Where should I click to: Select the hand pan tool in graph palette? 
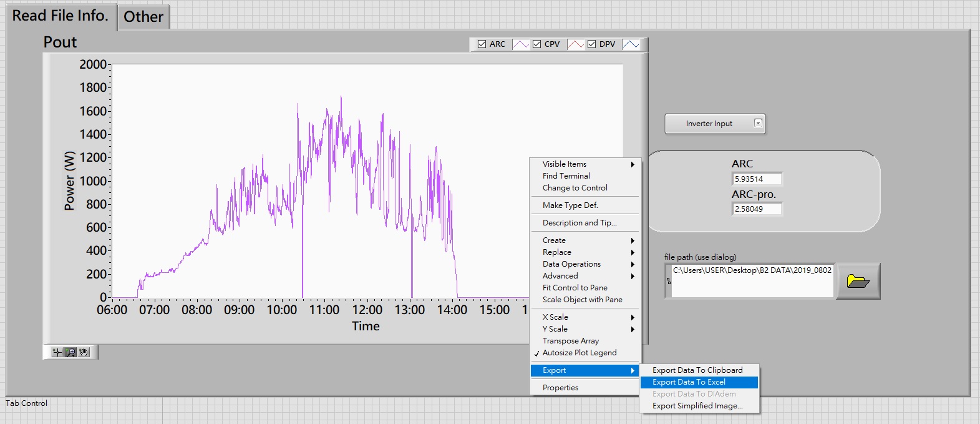coord(84,352)
